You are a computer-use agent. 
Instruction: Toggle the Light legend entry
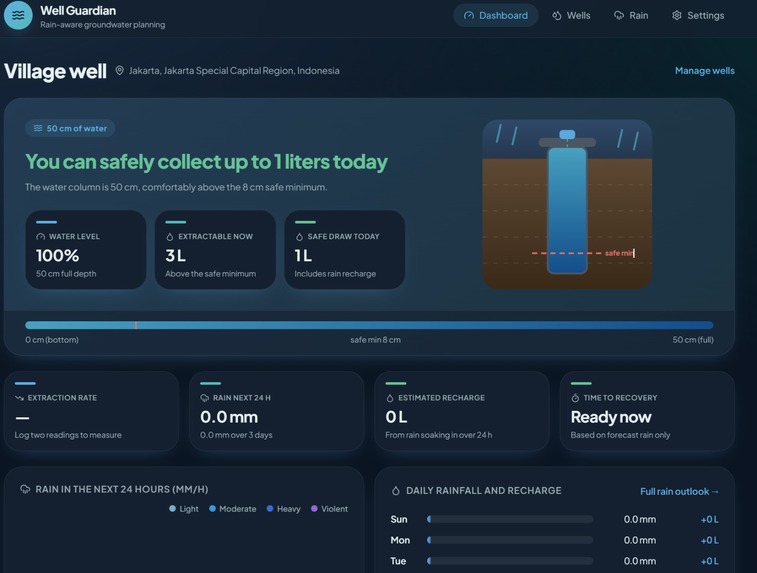coord(184,509)
